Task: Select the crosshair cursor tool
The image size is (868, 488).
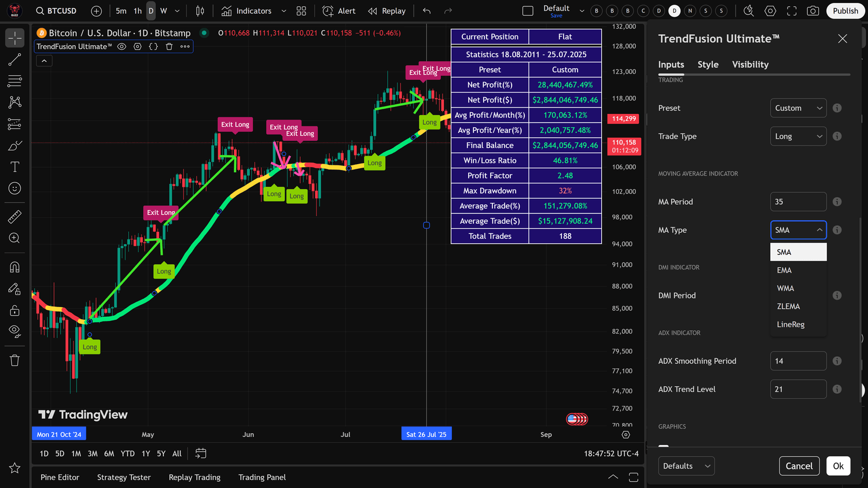Action: (15, 38)
